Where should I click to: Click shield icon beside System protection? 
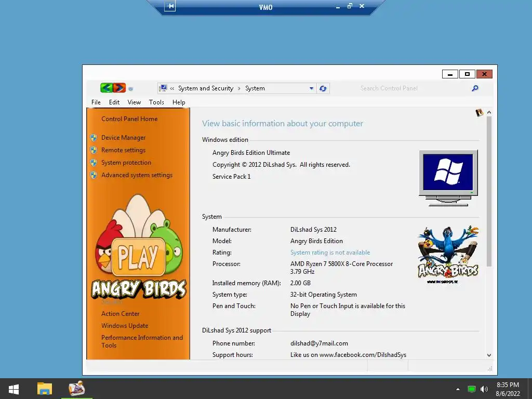pos(94,163)
